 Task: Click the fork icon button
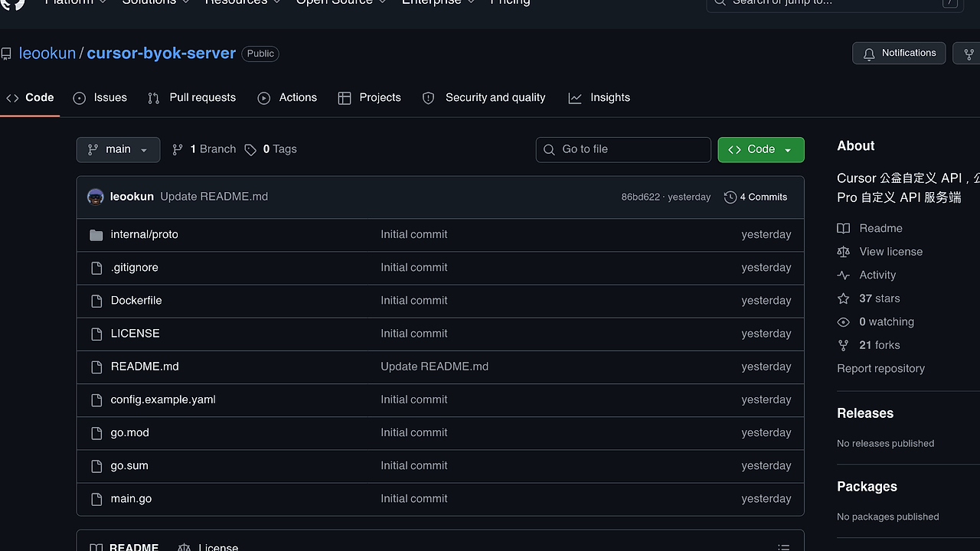coord(968,54)
